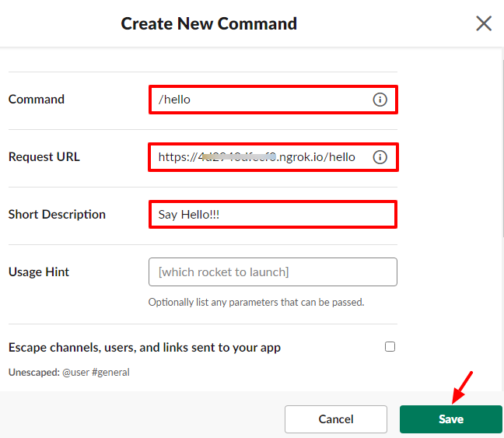Image resolution: width=504 pixels, height=438 pixels.
Task: Click the 'Optionally list any parameters' help text
Action: click(x=256, y=303)
